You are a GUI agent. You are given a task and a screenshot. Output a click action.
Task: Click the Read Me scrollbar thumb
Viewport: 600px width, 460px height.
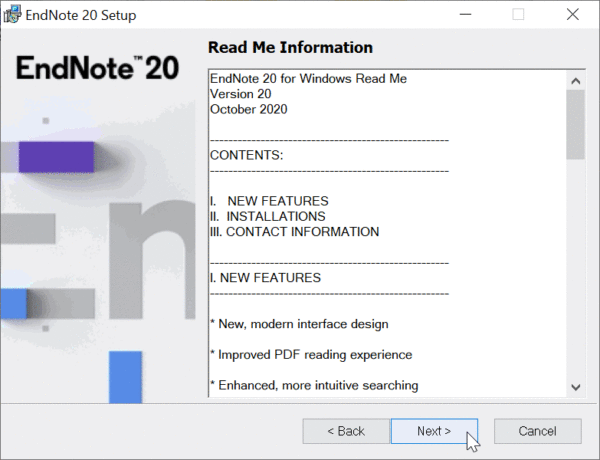point(576,125)
